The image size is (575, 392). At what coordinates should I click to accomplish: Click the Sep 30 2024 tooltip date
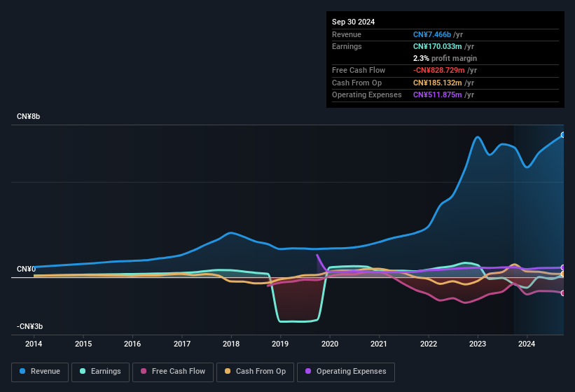tap(354, 22)
